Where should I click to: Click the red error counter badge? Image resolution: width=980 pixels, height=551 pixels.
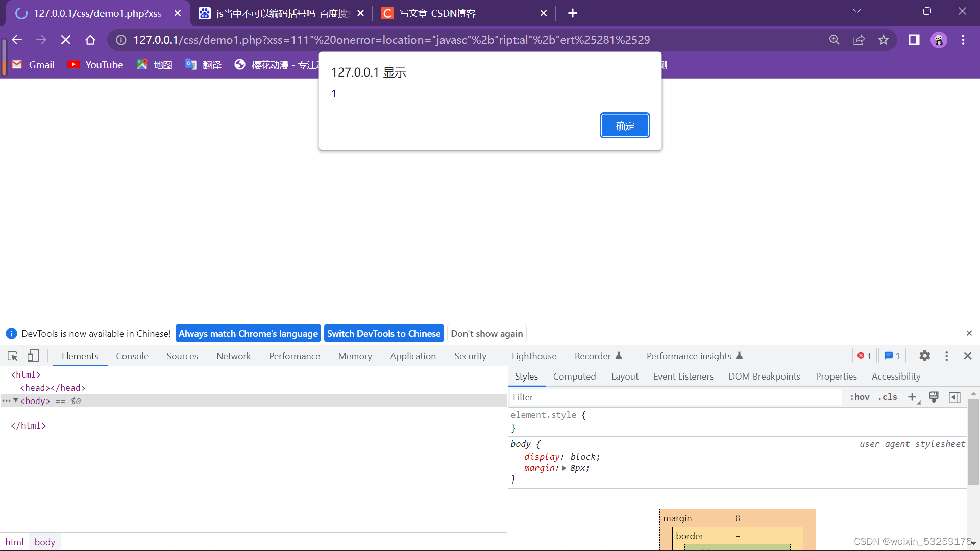point(864,356)
